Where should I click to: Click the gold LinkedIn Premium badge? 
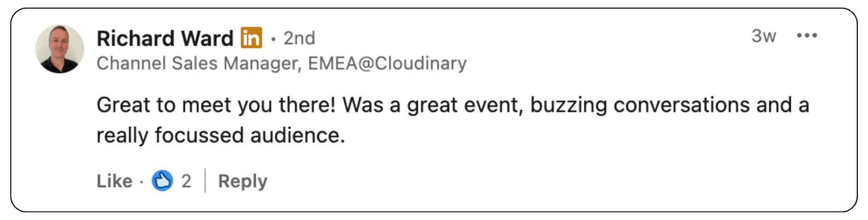(251, 38)
